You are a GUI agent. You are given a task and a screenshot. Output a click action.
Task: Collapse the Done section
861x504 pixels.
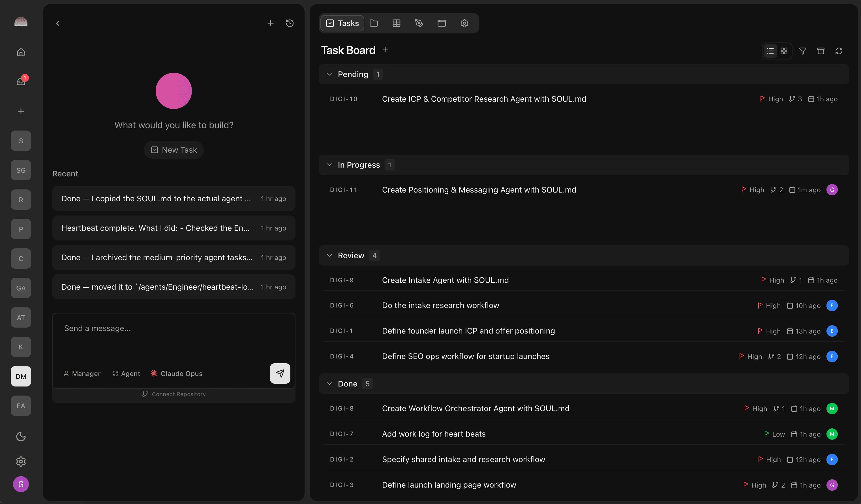click(x=330, y=383)
